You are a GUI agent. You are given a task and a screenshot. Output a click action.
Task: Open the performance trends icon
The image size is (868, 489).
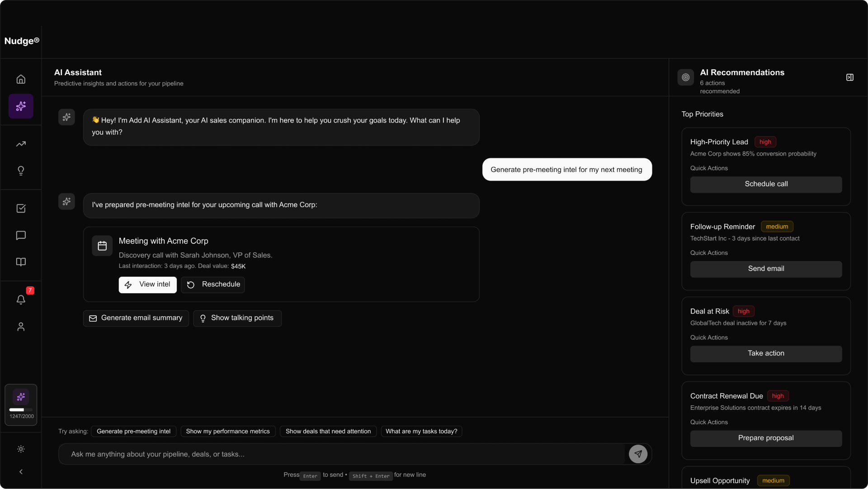click(x=21, y=144)
